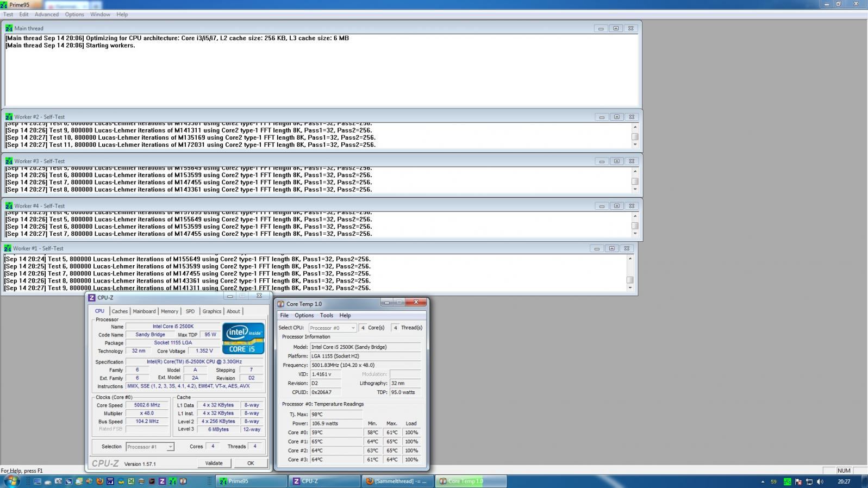
Task: Open the File menu in Core Temp
Action: pos(284,315)
